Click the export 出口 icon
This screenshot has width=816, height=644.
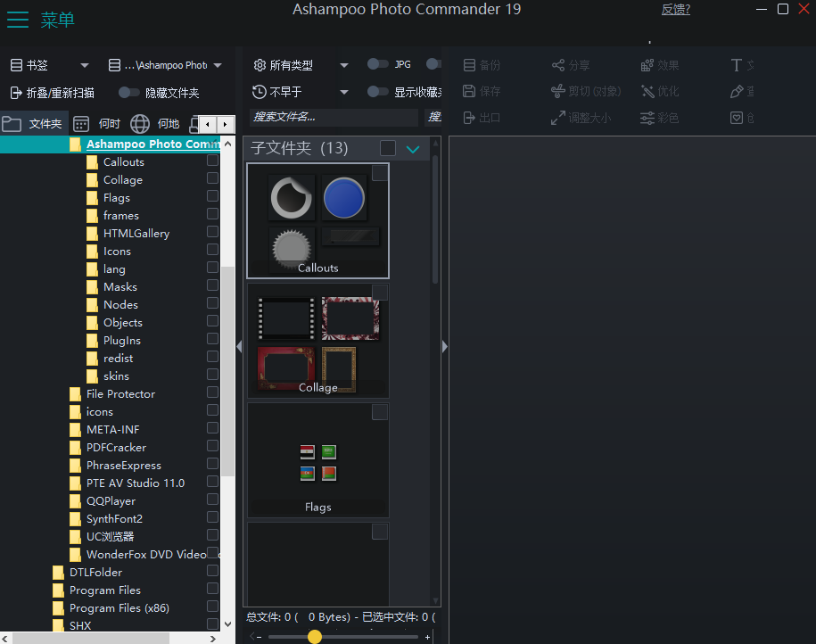[x=469, y=118]
